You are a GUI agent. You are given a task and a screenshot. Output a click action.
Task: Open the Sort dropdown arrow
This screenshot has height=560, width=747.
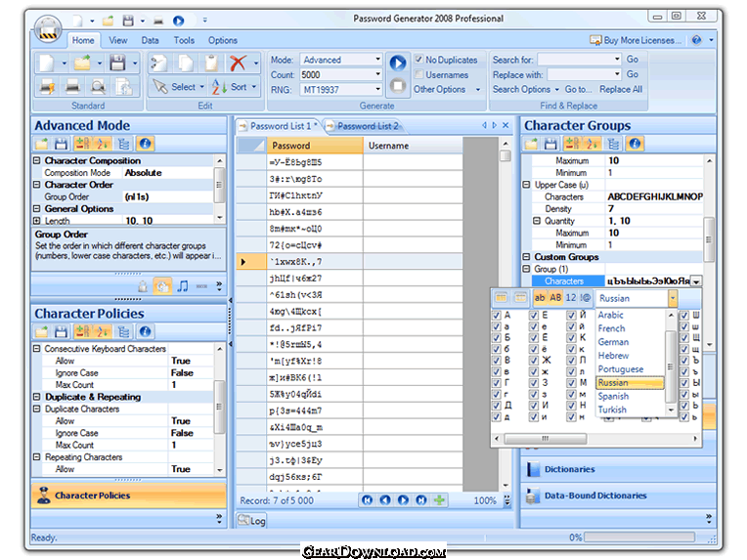pyautogui.click(x=254, y=87)
